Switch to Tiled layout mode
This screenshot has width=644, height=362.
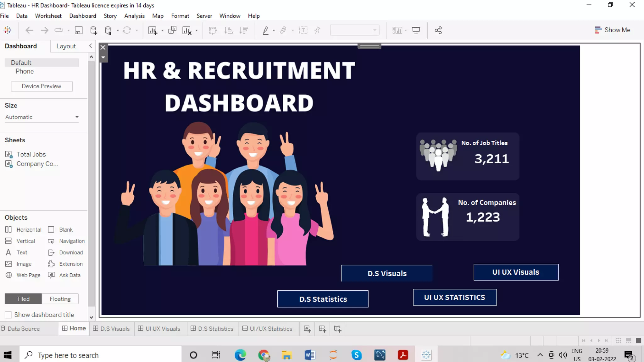pyautogui.click(x=23, y=299)
